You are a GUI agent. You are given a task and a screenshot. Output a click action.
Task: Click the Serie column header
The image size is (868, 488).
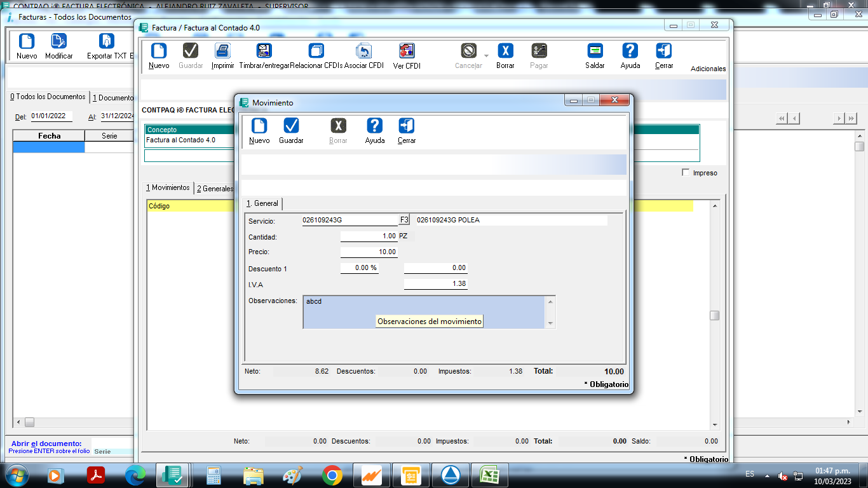[109, 136]
